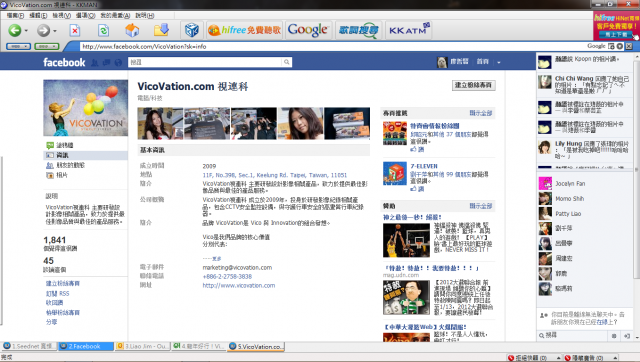Open the lyrics search toolbar button
Screen dimensions: 640x362
point(358,30)
